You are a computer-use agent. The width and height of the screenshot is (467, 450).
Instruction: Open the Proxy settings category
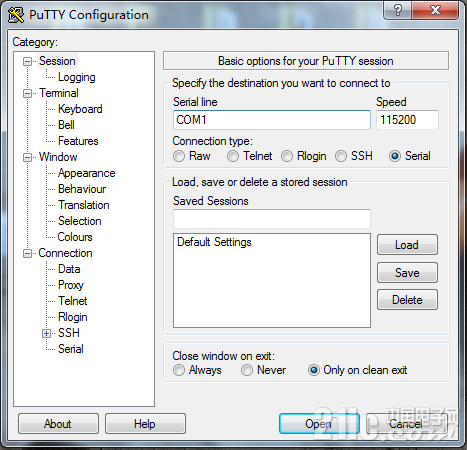(71, 285)
